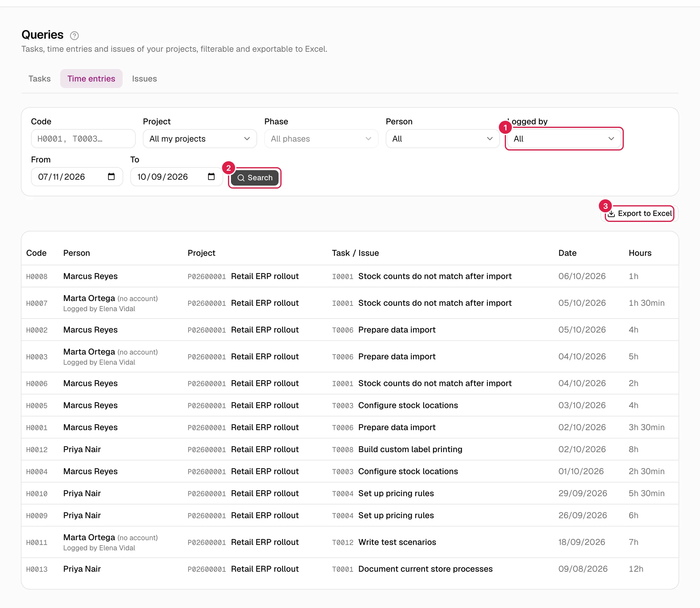Open the To date calendar picker icon

coord(211,176)
